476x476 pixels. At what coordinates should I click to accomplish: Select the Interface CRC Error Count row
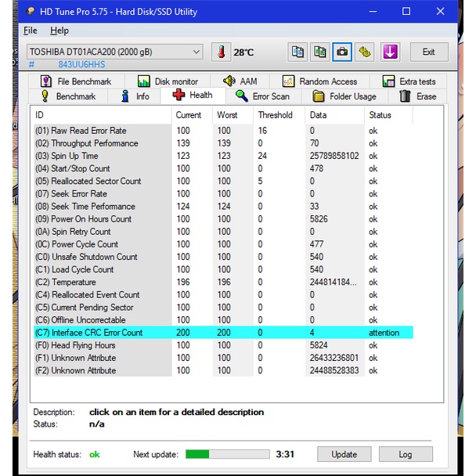[97, 333]
